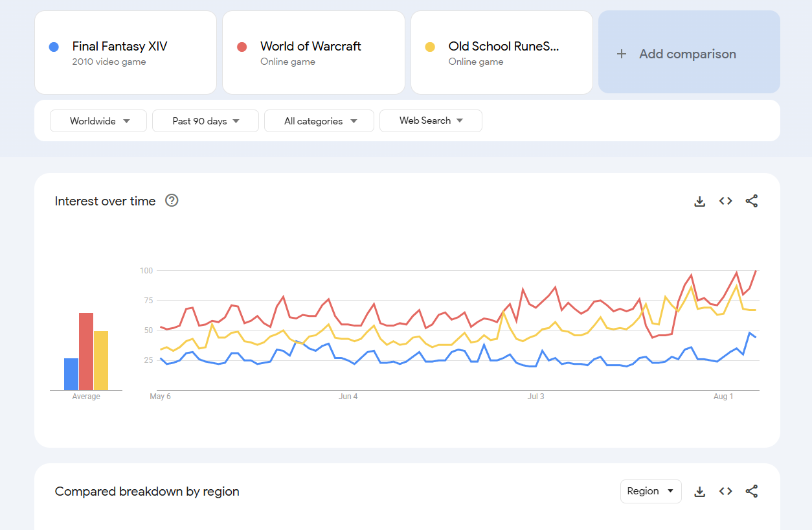
Task: Click the red World of Warcraft color dot
Action: coord(242,47)
